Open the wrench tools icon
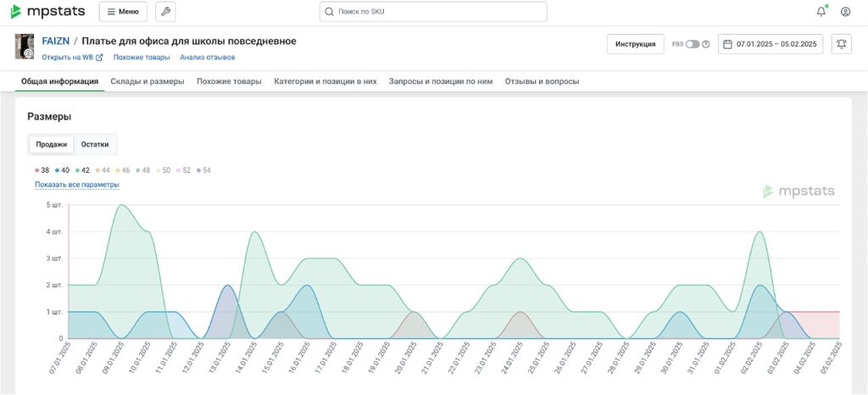Viewport: 868px width, 395px height. pyautogui.click(x=164, y=12)
